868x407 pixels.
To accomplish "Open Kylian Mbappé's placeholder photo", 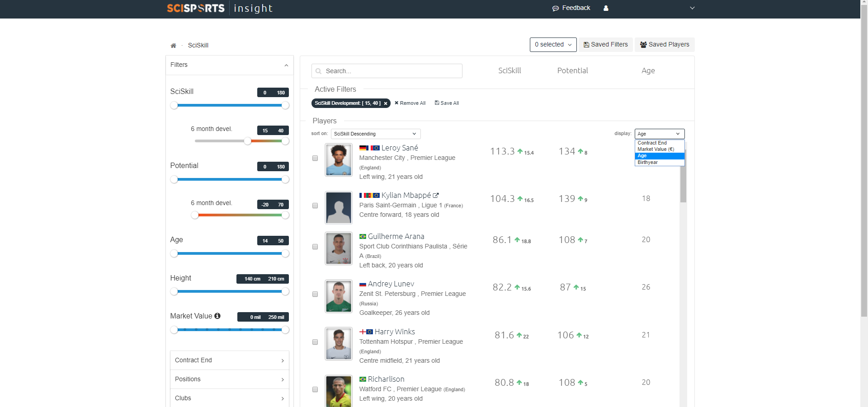I will (x=339, y=208).
